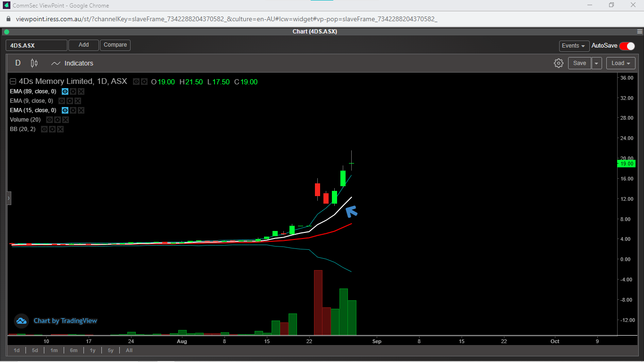
Task: Click the Add button
Action: (83, 45)
